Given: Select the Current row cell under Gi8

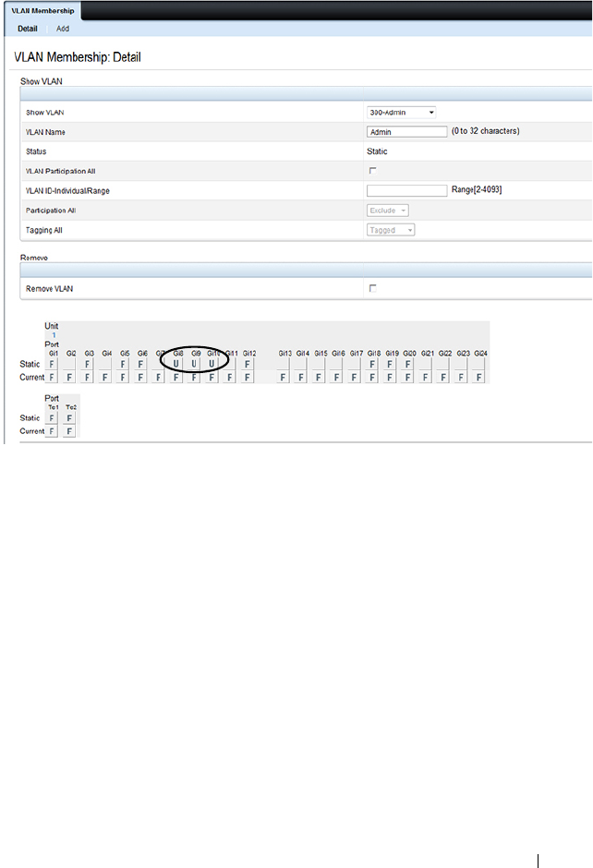Looking at the screenshot, I should click(176, 378).
